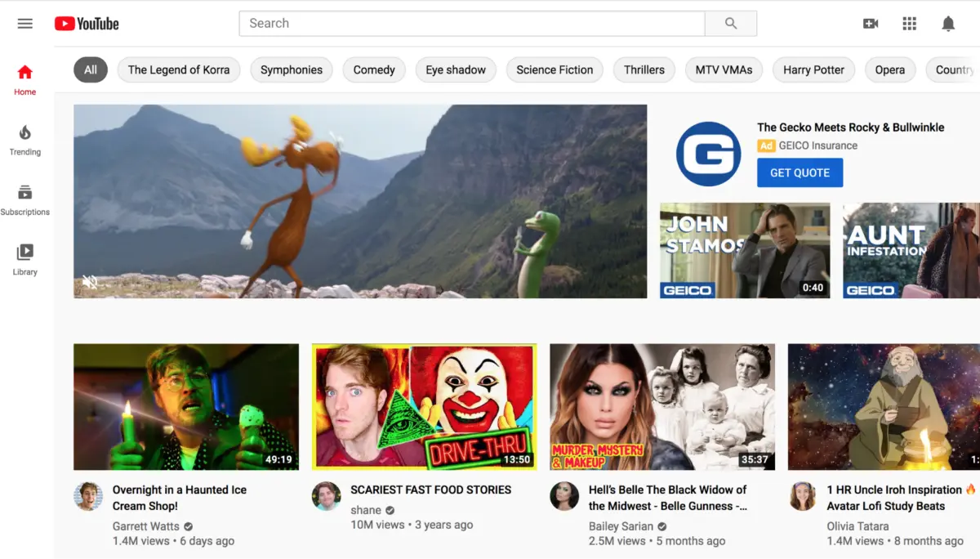Image resolution: width=980 pixels, height=559 pixels.
Task: Open the hamburger guide menu
Action: [25, 24]
